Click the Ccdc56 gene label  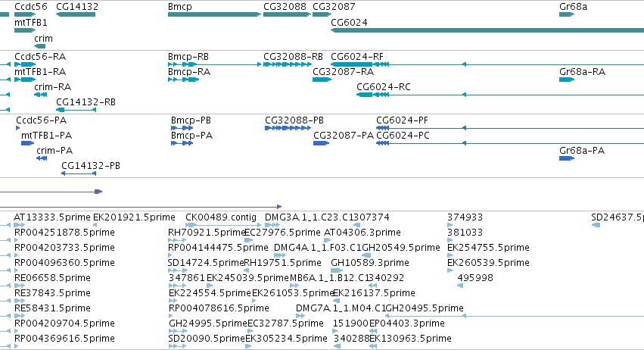31,7
